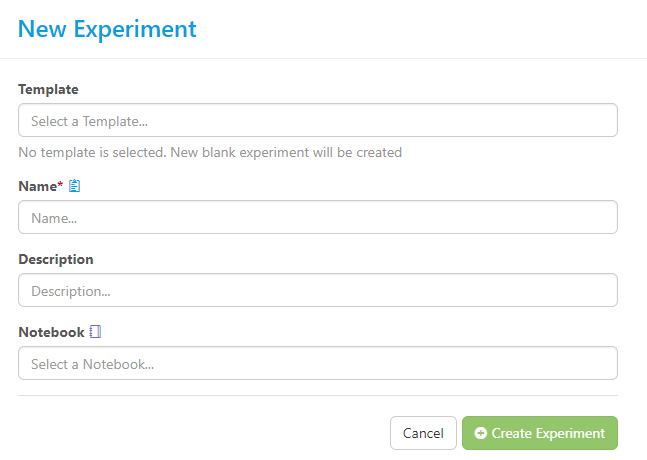The image size is (647, 460).
Task: Click the notebook icon beside Notebook label
Action: (96, 332)
